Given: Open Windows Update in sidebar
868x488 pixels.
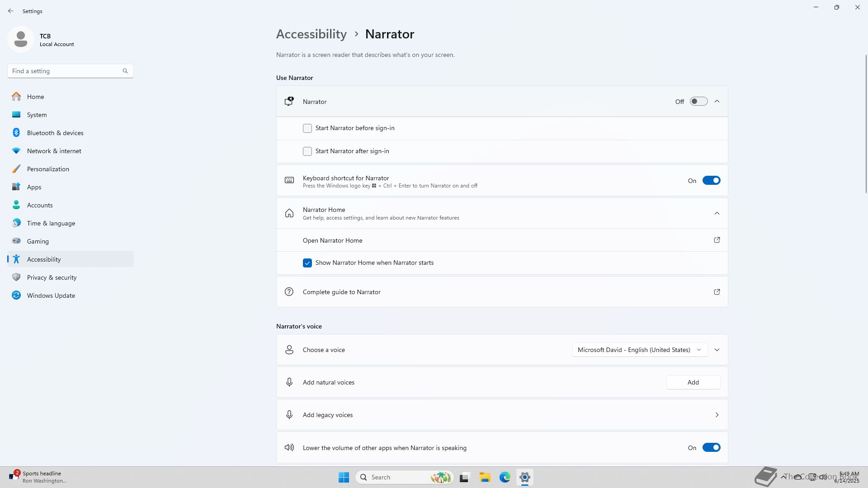Looking at the screenshot, I should (51, 296).
